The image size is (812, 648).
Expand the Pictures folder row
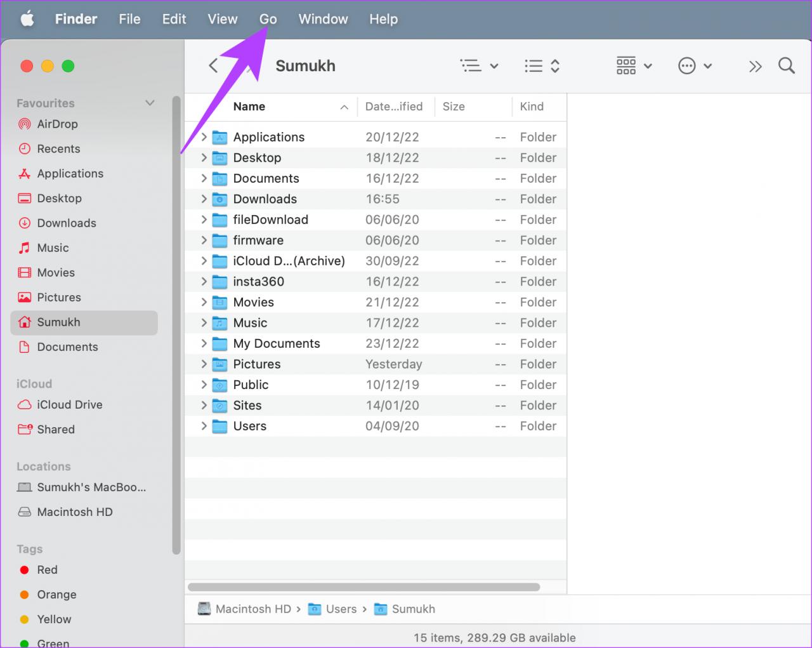(x=204, y=364)
